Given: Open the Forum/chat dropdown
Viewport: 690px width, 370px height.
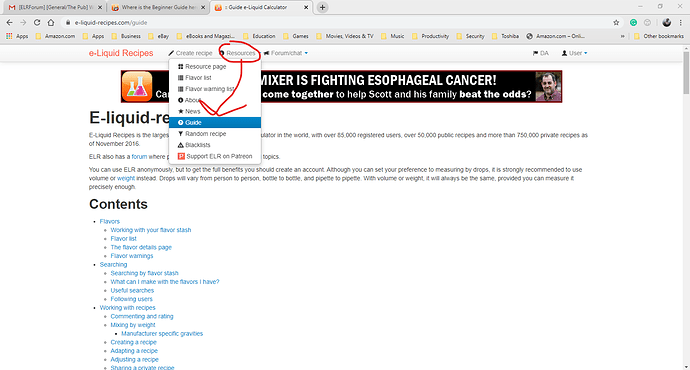Looking at the screenshot, I should coord(286,53).
